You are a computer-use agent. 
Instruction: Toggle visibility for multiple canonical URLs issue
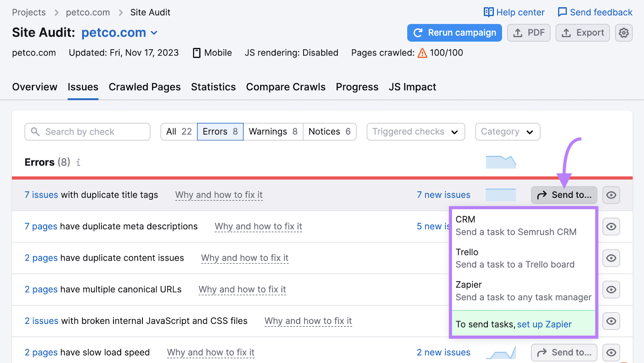coord(611,290)
